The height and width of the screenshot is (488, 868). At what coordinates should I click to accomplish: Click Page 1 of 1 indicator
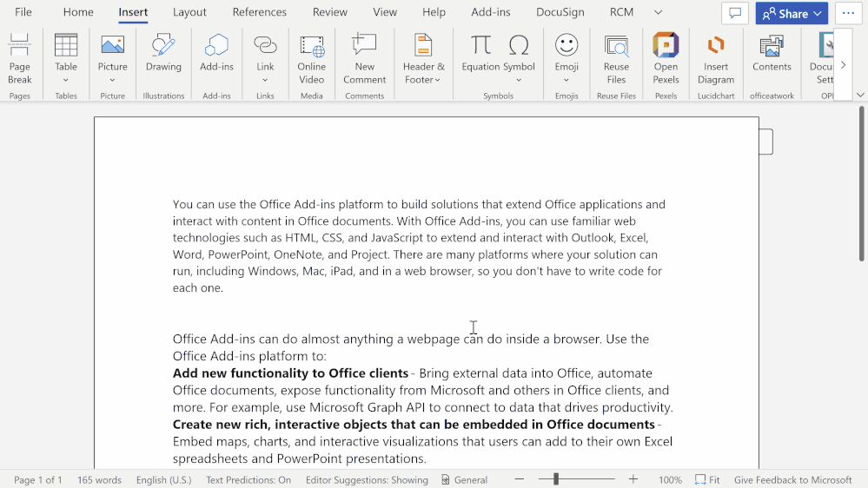[x=37, y=479]
